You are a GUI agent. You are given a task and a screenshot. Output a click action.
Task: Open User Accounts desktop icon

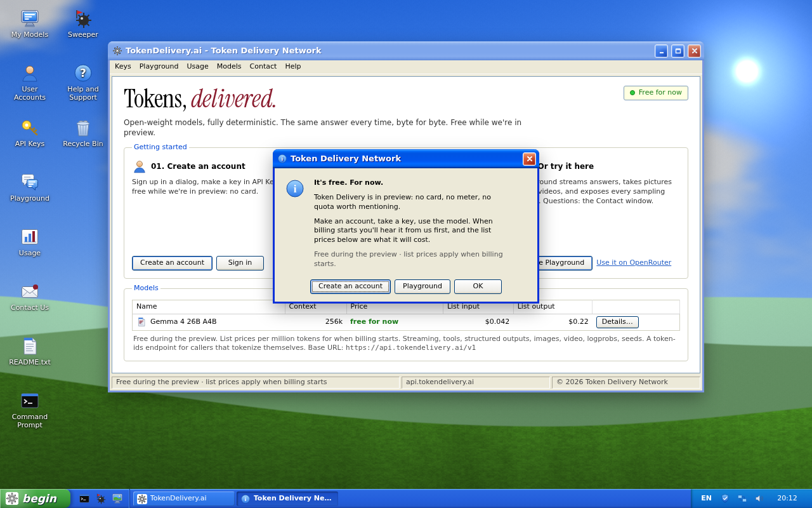[x=30, y=83]
